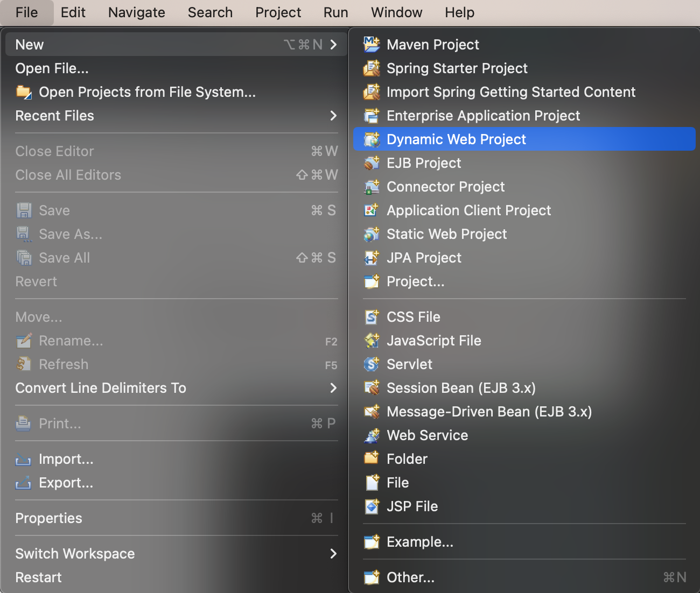Expand Convert Line Delimiters To arrow
Screen dimensions: 700x593
point(333,387)
